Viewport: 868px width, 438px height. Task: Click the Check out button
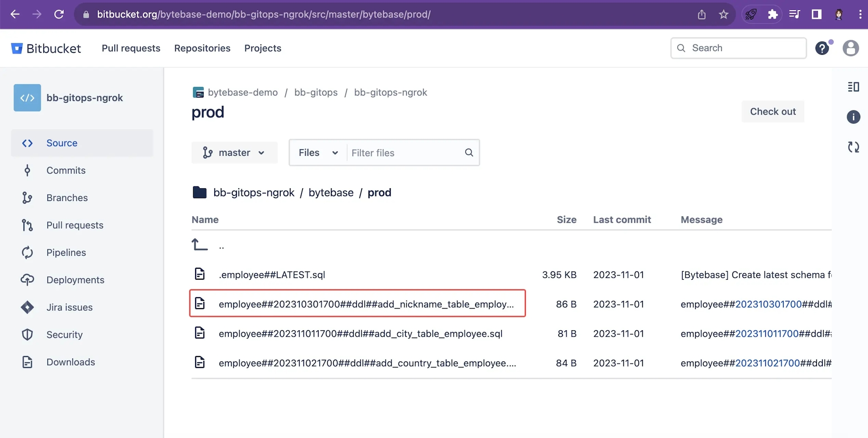pos(773,111)
